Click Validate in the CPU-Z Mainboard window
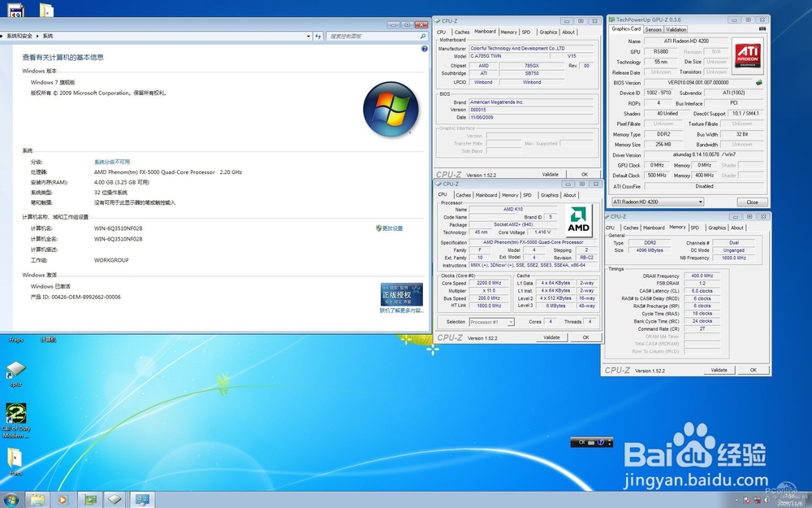Image resolution: width=812 pixels, height=508 pixels. point(550,175)
